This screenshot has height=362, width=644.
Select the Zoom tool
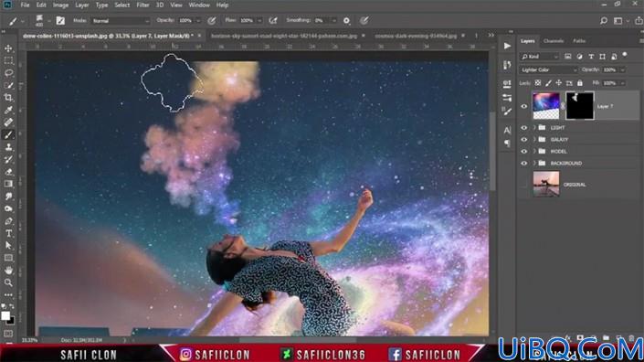point(8,282)
